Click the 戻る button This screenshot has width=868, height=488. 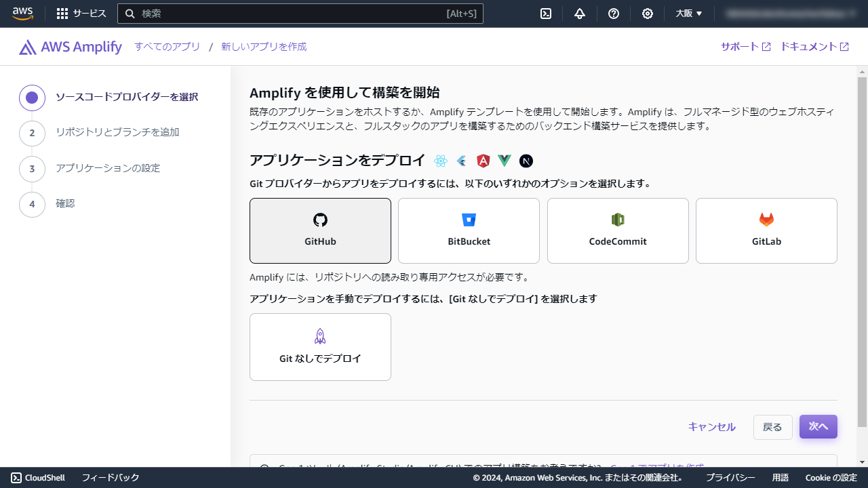(772, 427)
